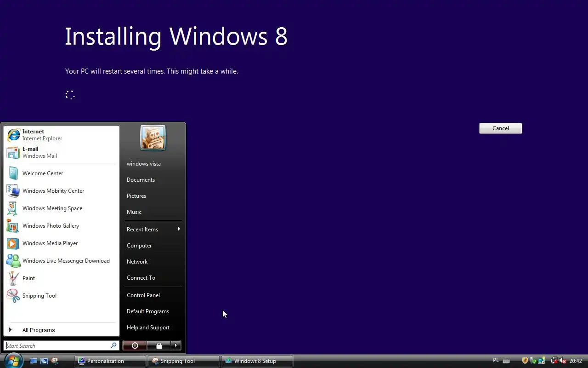Open Documents from Start menu
588x368 pixels.
153,179
